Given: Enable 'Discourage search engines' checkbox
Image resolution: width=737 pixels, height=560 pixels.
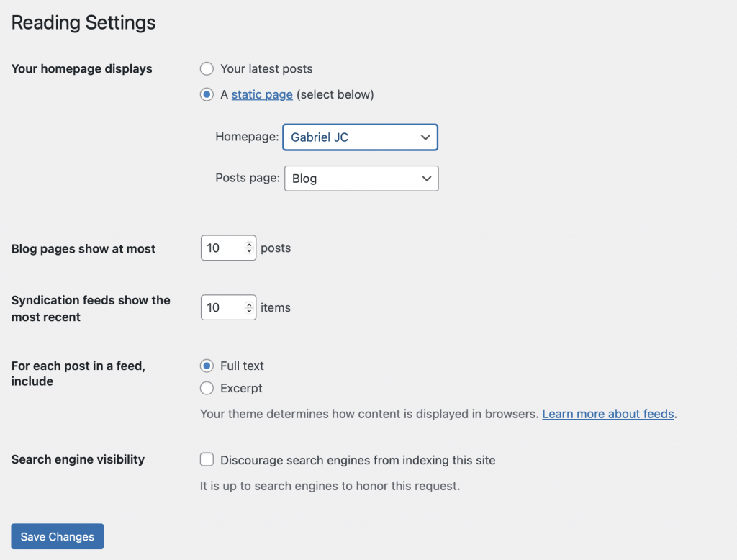Looking at the screenshot, I should (x=207, y=459).
